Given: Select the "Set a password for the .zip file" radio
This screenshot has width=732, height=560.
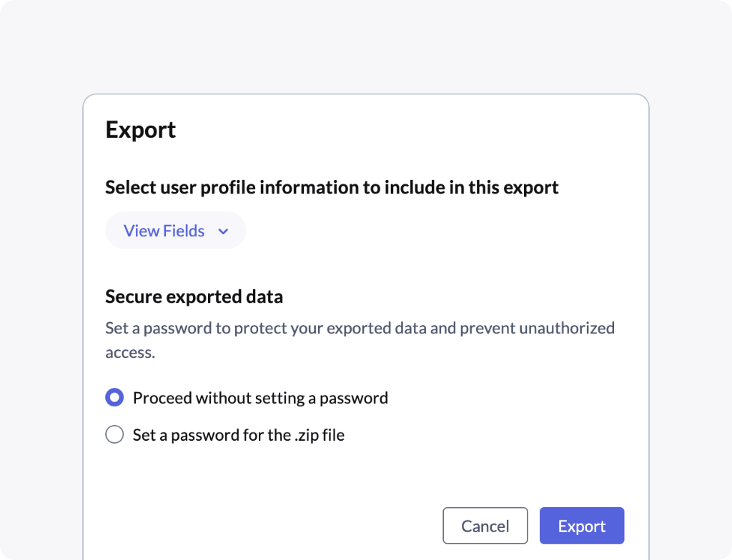Looking at the screenshot, I should click(x=114, y=434).
